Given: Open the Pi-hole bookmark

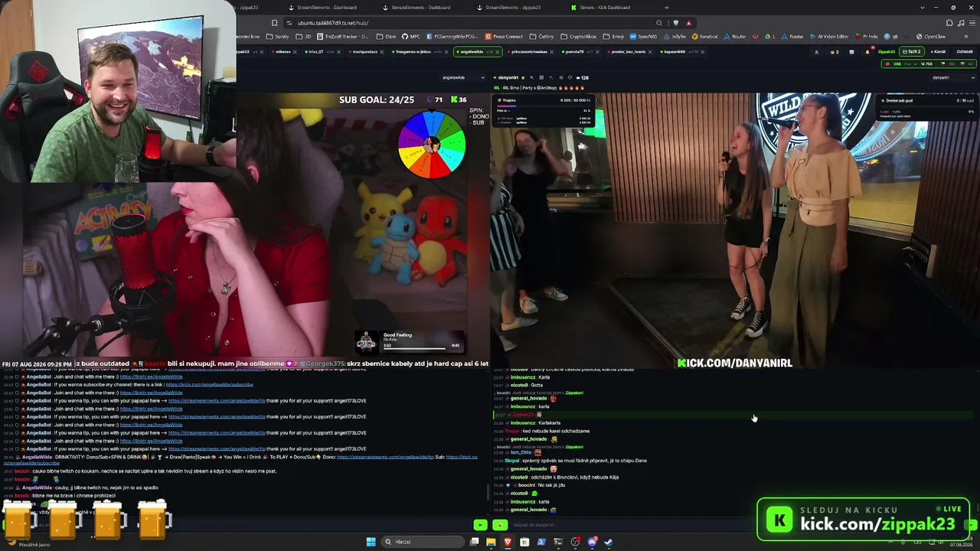Looking at the screenshot, I should pyautogui.click(x=867, y=37).
